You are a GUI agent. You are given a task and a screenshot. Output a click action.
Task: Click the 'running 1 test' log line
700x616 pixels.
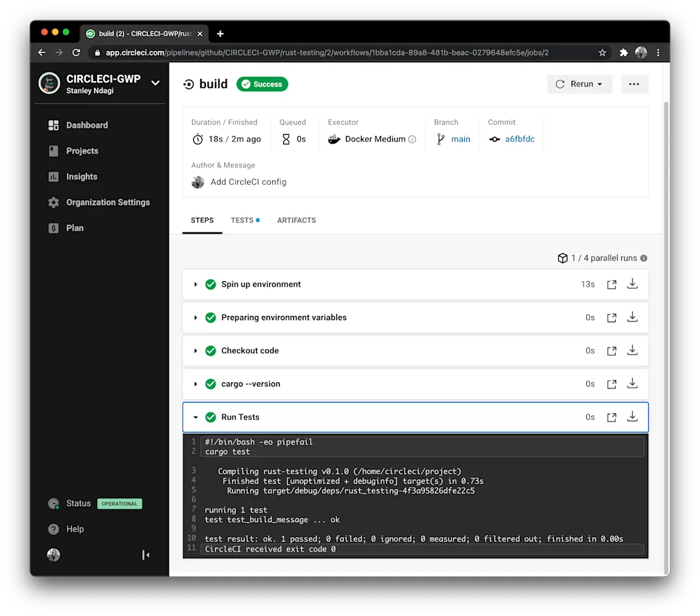click(236, 510)
